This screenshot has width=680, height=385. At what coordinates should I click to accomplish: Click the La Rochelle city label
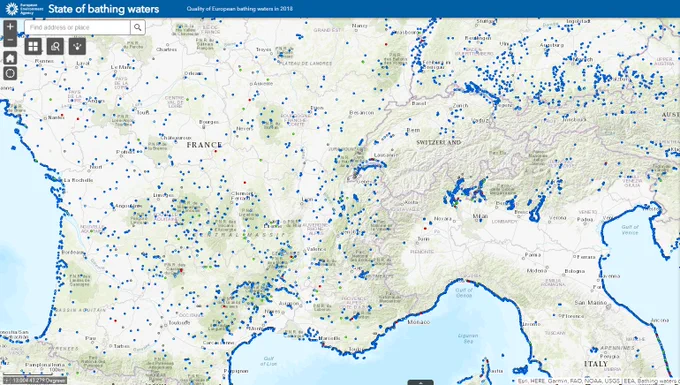[x=78, y=180]
